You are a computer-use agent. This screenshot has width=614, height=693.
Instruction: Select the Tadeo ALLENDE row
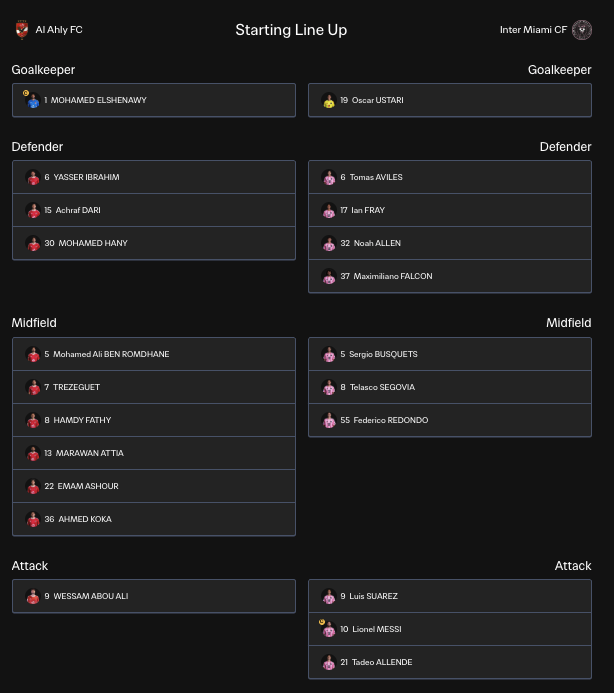point(450,662)
